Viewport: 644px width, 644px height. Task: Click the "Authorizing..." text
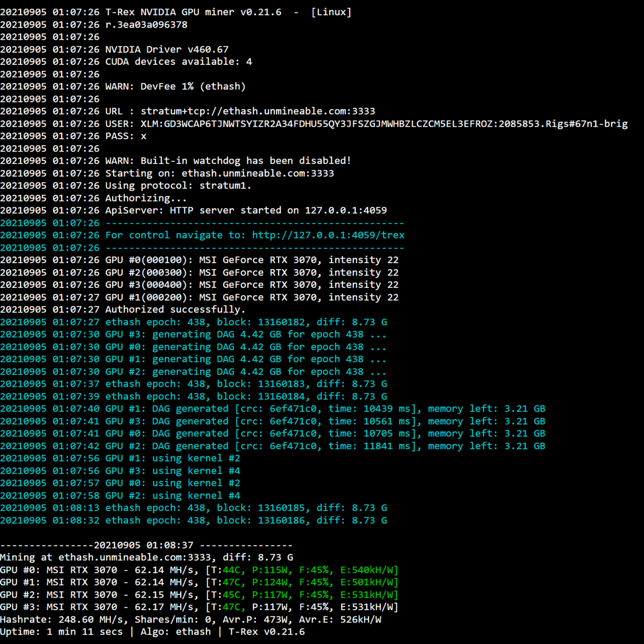pyautogui.click(x=146, y=198)
